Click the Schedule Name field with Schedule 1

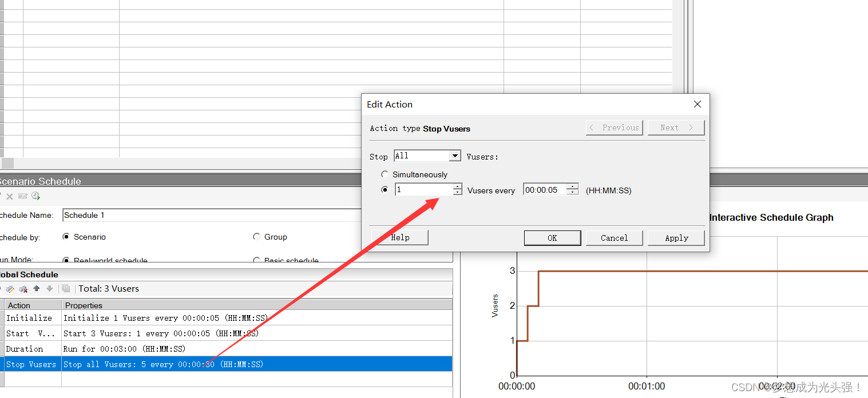tap(212, 215)
